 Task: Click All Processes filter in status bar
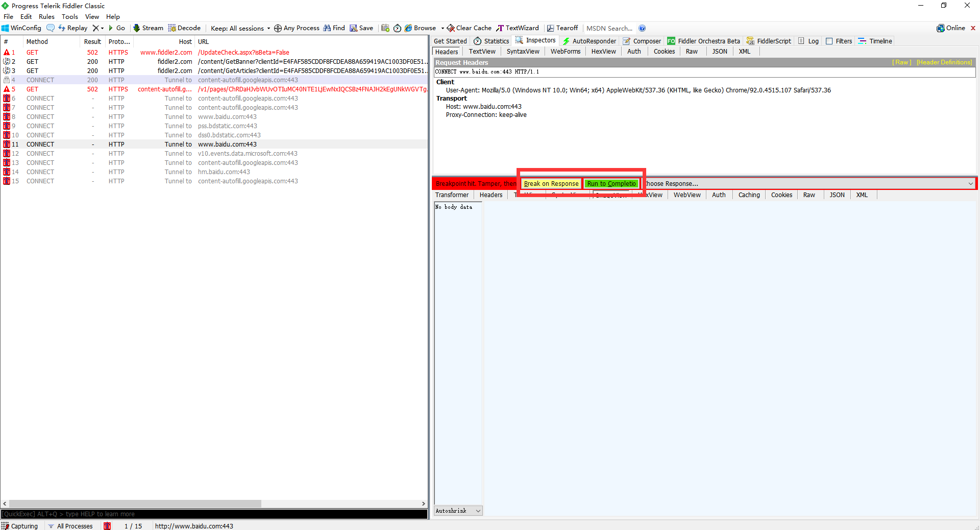pos(70,526)
